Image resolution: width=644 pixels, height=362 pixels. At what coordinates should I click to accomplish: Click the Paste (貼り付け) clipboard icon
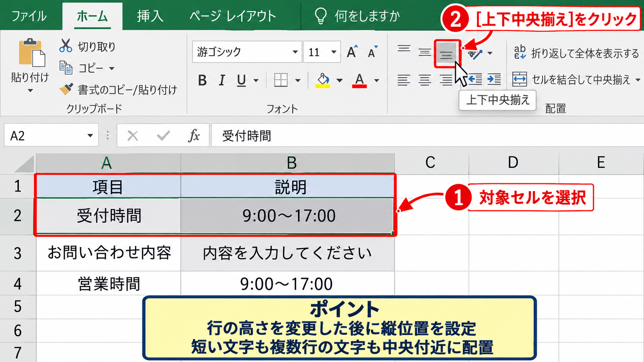(x=32, y=52)
